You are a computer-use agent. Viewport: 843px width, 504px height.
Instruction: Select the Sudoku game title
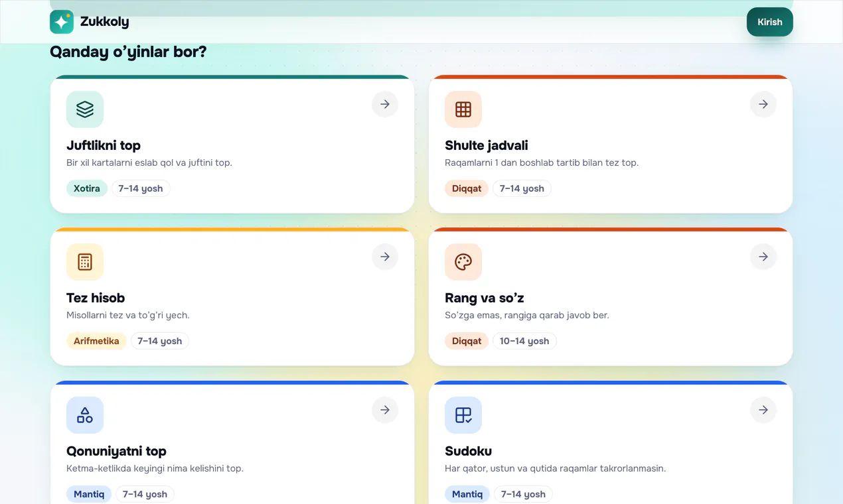tap(469, 451)
